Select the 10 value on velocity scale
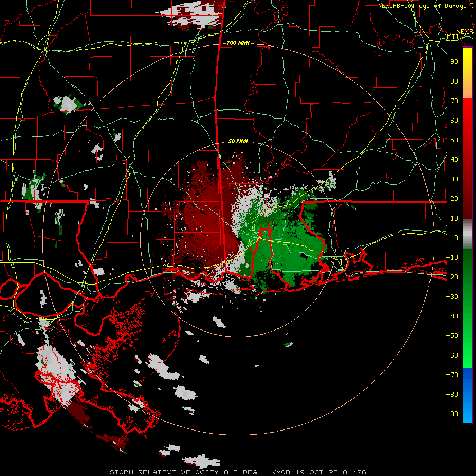The height and width of the screenshot is (476, 476). [x=454, y=218]
